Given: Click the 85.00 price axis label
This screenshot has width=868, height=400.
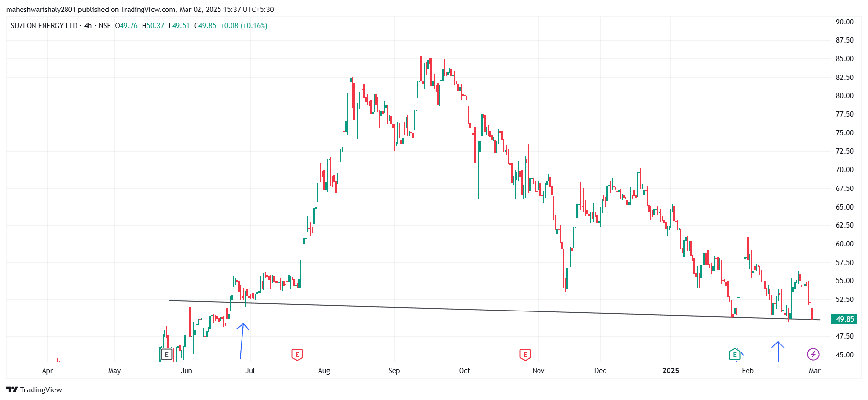Looking at the screenshot, I should point(845,59).
